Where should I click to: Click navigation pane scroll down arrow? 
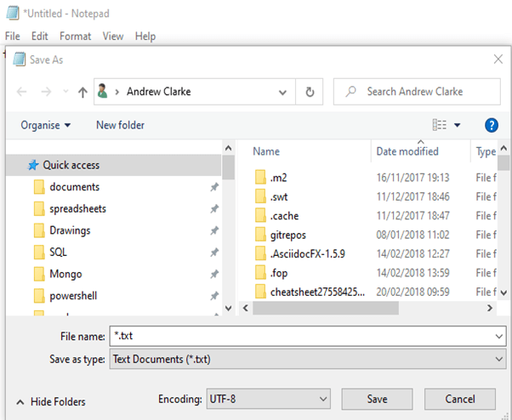229,308
